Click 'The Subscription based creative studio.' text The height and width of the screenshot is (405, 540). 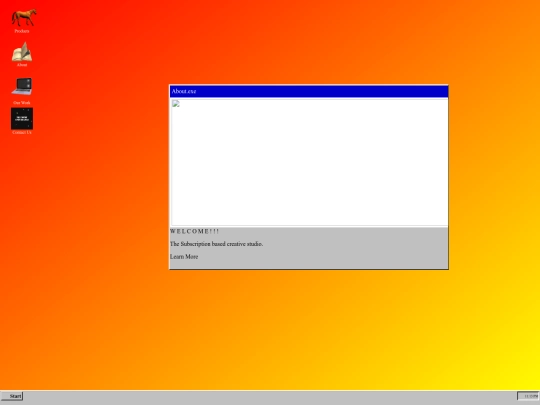tap(217, 244)
